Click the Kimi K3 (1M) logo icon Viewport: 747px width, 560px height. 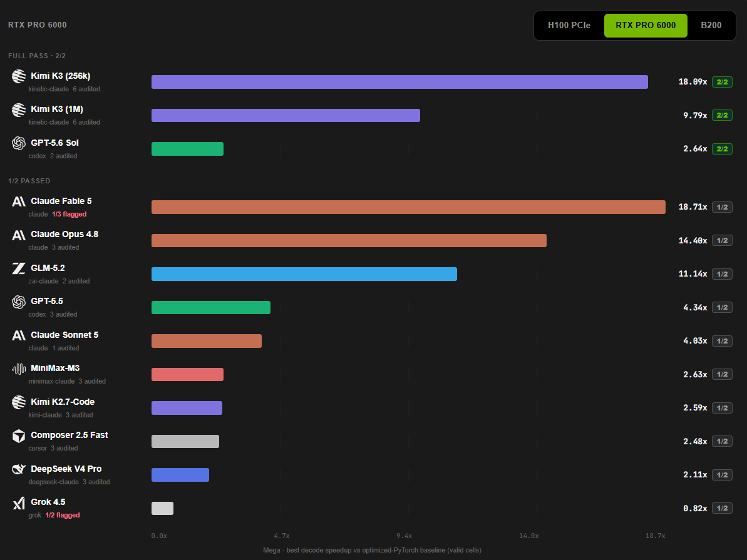pos(19,110)
